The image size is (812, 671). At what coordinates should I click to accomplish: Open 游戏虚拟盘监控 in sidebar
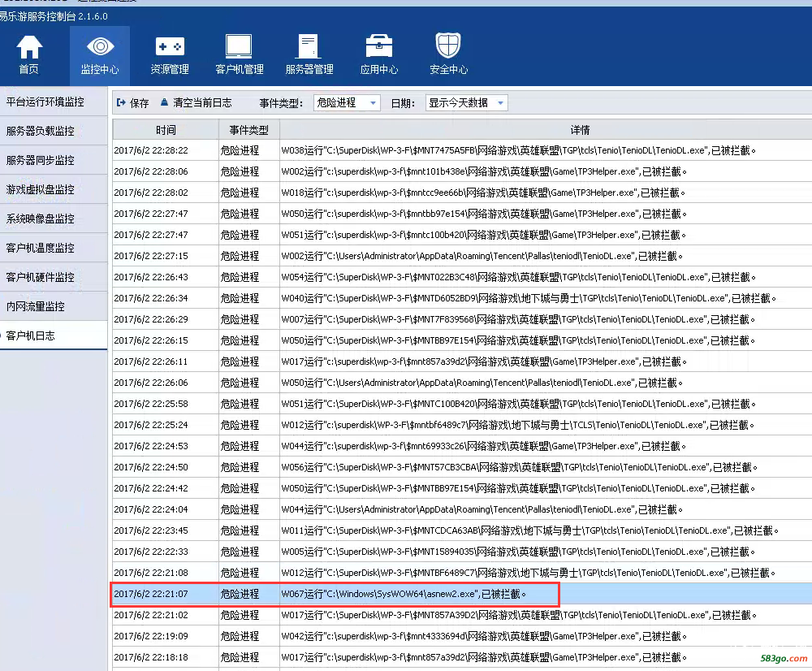[x=54, y=189]
